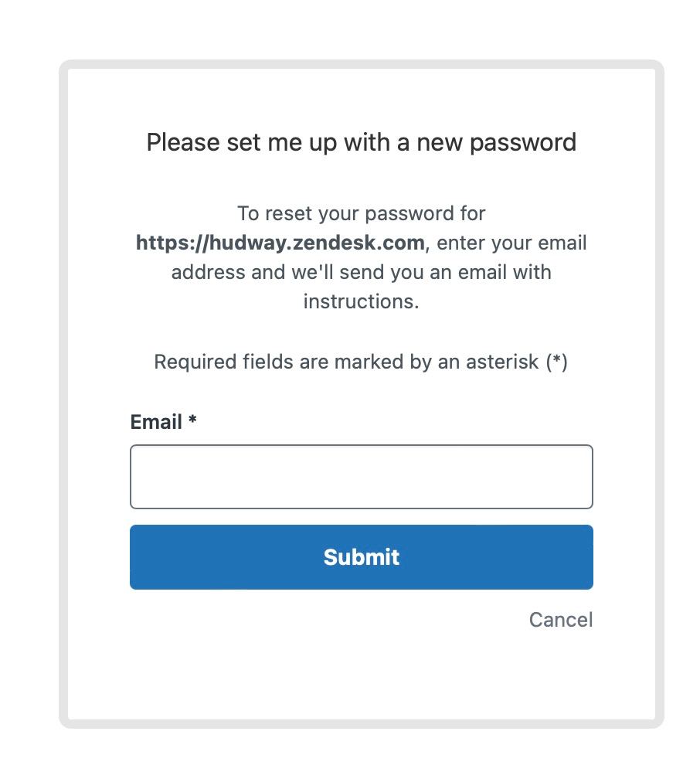Click "enter your email" text after URL
Viewport: 700px width, 772px height.
click(x=512, y=243)
